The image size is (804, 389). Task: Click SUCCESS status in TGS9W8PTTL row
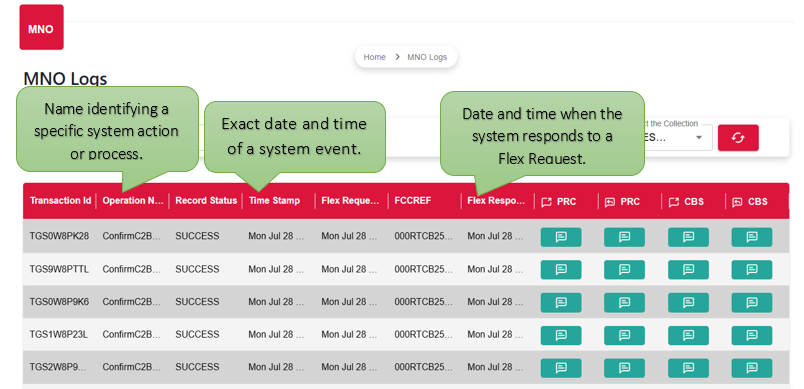[197, 269]
